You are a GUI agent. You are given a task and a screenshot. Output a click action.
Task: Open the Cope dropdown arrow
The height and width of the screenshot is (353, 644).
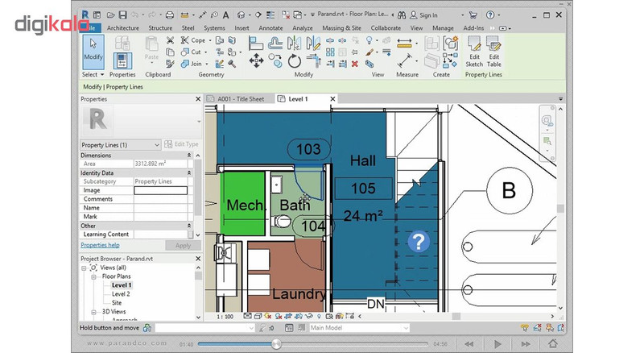[210, 40]
